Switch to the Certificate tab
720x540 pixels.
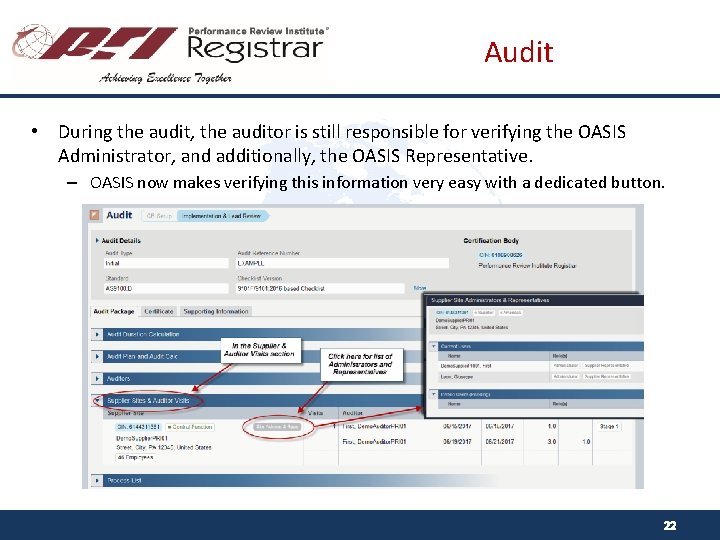click(x=159, y=311)
